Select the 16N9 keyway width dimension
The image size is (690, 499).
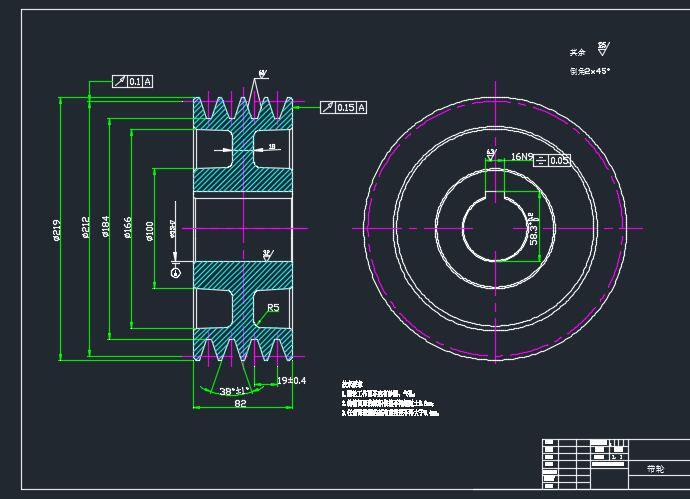coord(522,156)
